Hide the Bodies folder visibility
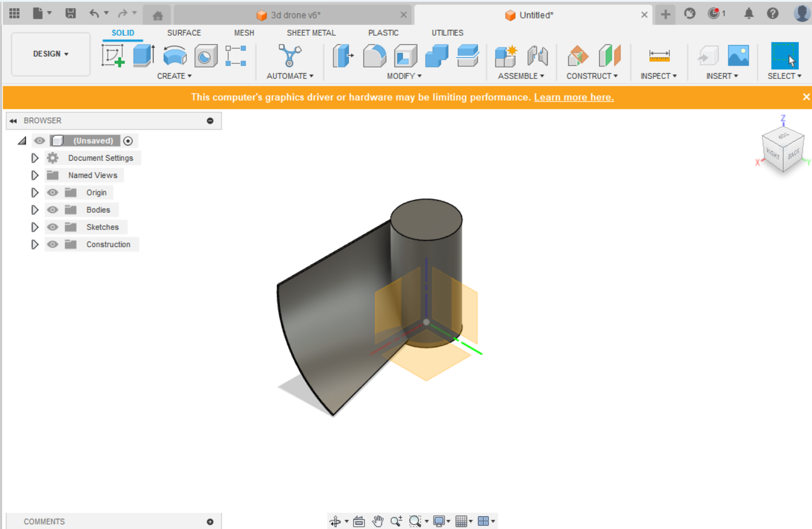The width and height of the screenshot is (812, 529). pos(52,209)
